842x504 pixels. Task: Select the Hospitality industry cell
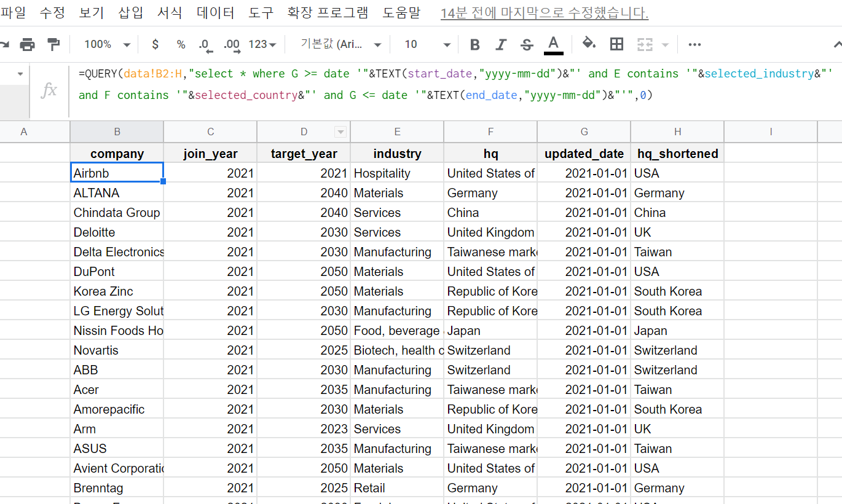(397, 173)
